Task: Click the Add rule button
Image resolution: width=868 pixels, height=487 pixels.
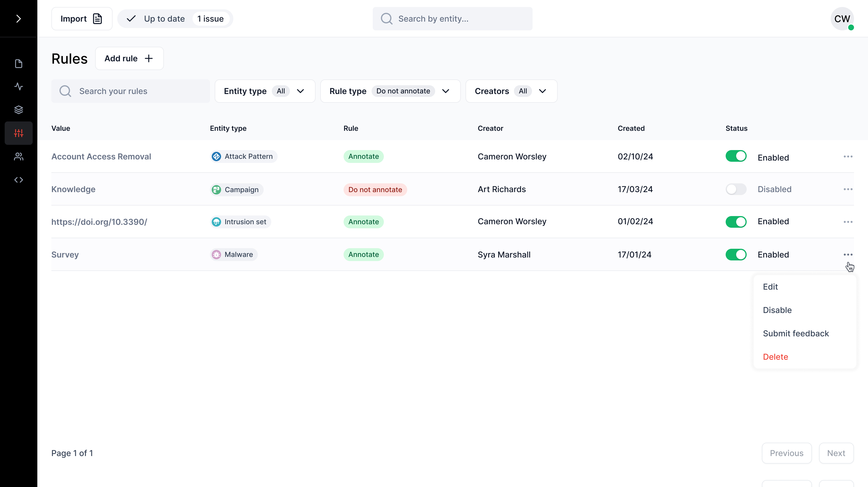Action: coord(129,58)
